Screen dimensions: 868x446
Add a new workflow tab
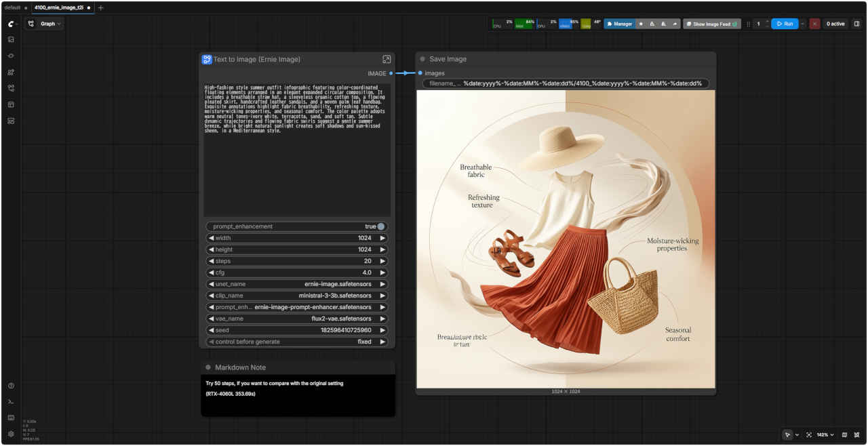pyautogui.click(x=101, y=7)
